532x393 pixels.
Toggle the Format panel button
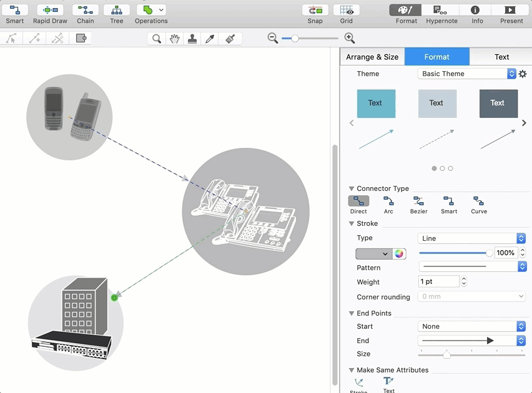click(405, 10)
